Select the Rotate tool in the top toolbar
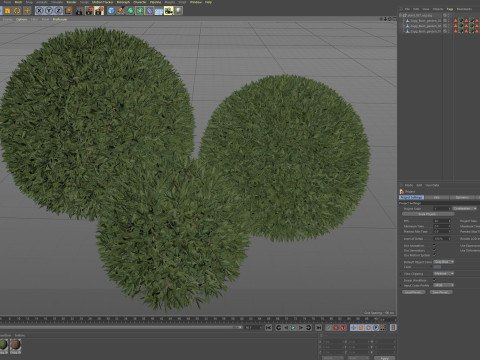The image size is (480, 360). click(x=17, y=11)
